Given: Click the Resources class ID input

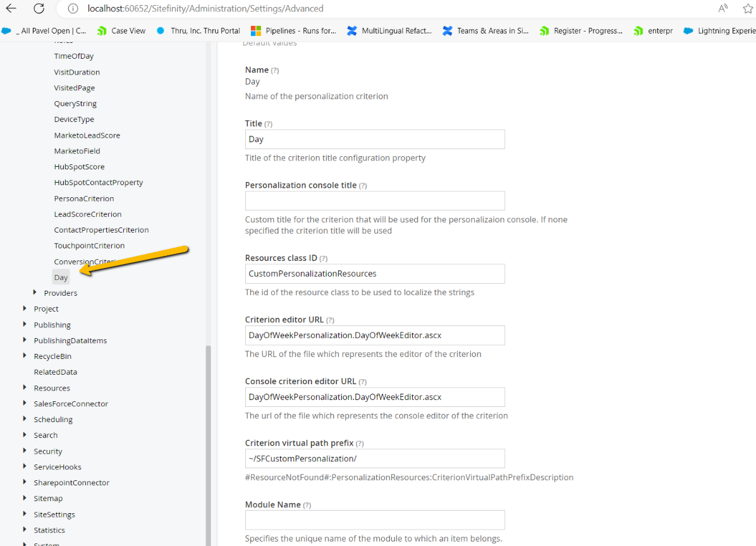Looking at the screenshot, I should click(375, 274).
